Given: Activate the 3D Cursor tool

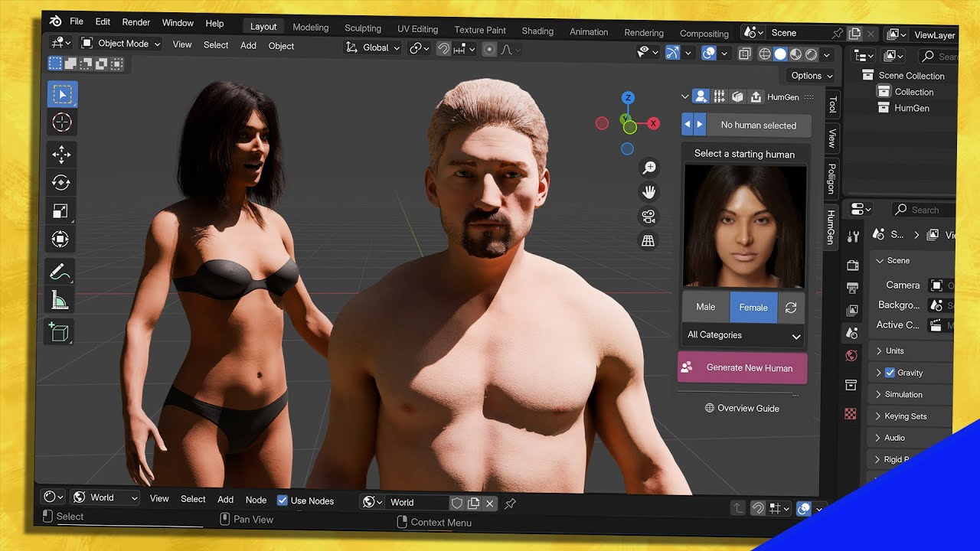Looking at the screenshot, I should [62, 122].
